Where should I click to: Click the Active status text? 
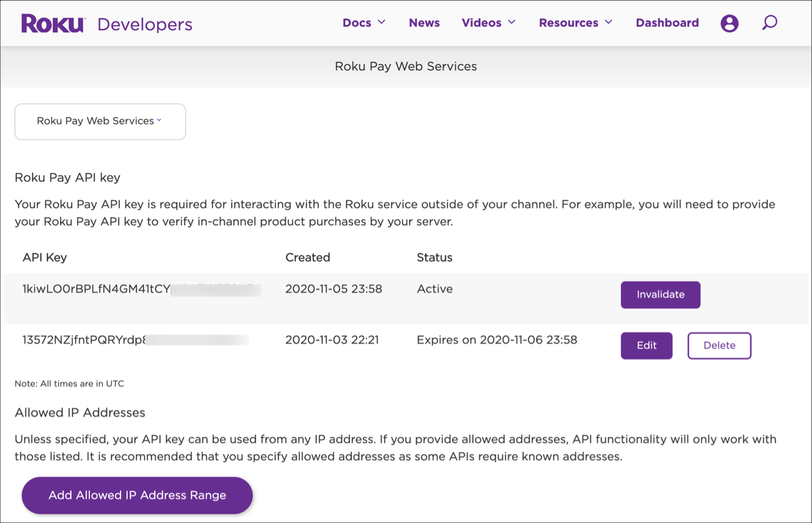point(434,289)
